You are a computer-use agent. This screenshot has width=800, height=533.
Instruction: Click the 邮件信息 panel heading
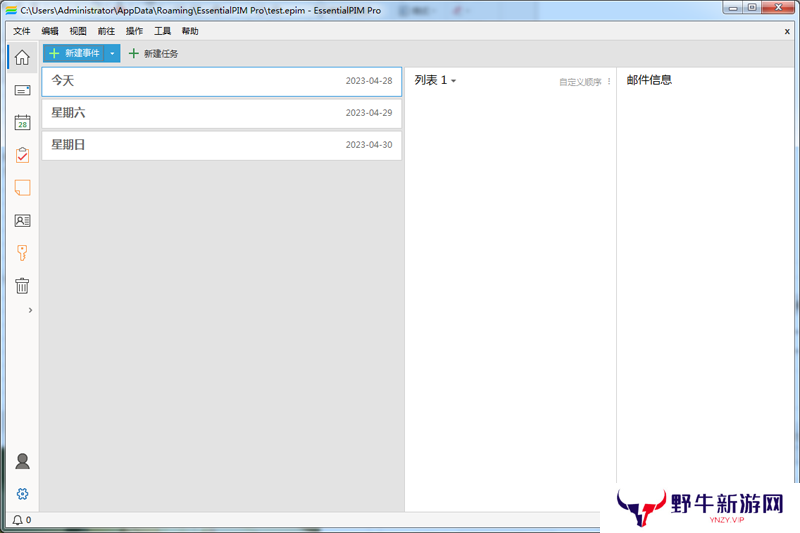(649, 80)
